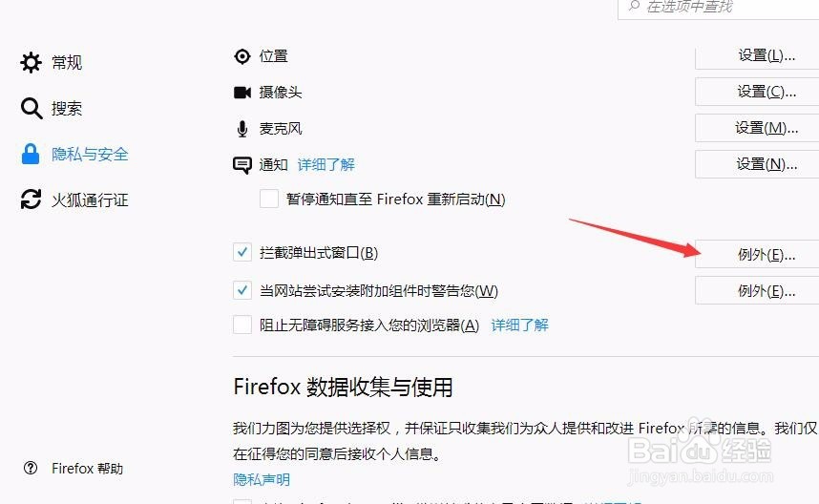This screenshot has width=819, height=504.
Task: Check 阻止无障碍服务接入您的浏览器 checkbox
Action: tap(242, 325)
